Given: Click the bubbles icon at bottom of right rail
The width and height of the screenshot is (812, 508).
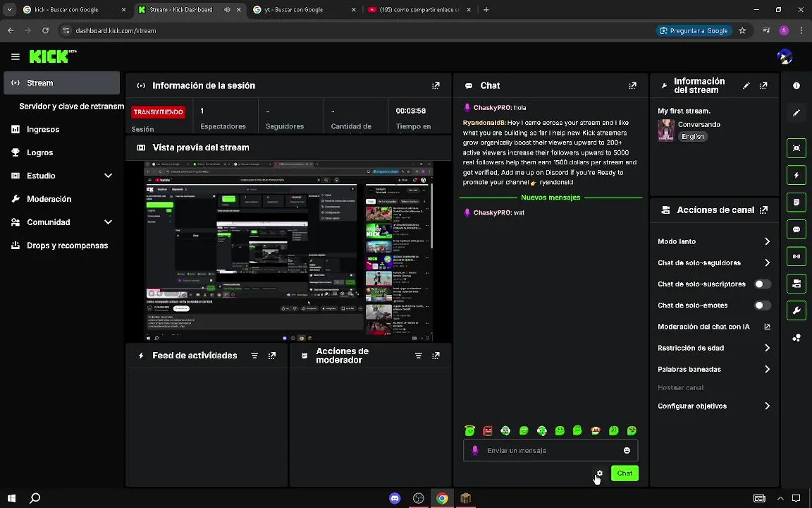Looking at the screenshot, I should pyautogui.click(x=796, y=338).
